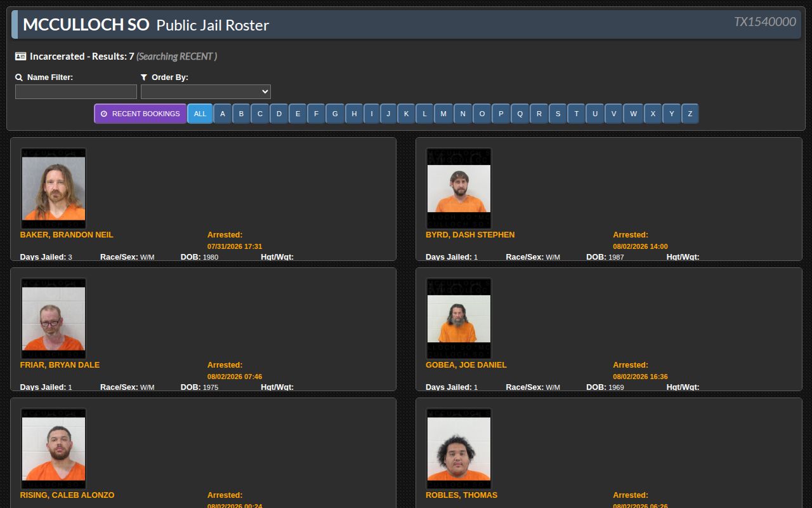Filter roster by letter O
Viewport: 812px width, 508px height.
coord(482,114)
